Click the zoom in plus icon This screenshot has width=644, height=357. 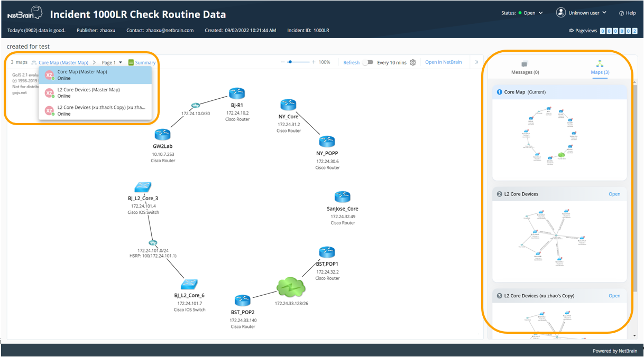pyautogui.click(x=314, y=62)
